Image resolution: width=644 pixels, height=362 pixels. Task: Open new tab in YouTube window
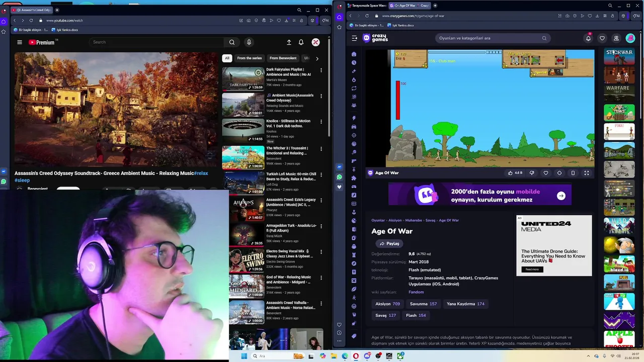pyautogui.click(x=57, y=10)
